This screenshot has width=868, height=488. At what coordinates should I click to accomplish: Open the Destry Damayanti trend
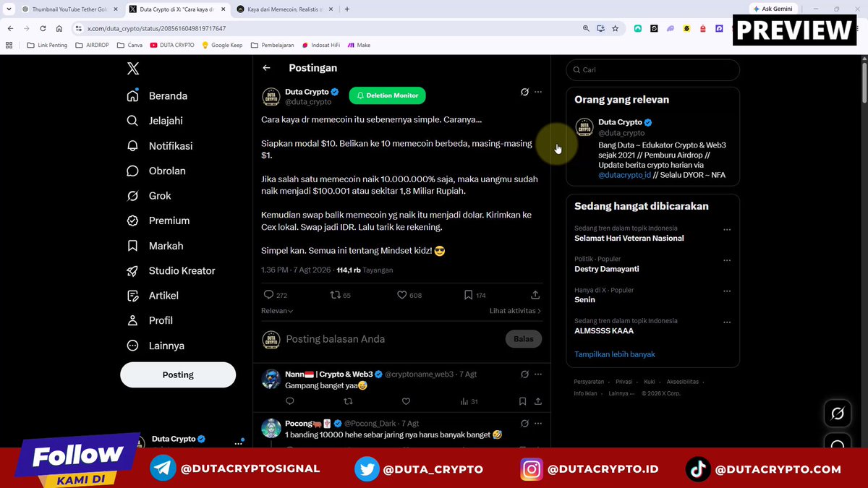[x=606, y=269]
